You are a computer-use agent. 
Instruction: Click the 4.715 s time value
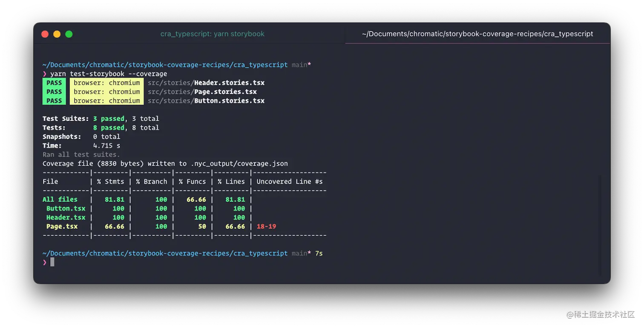(x=106, y=145)
